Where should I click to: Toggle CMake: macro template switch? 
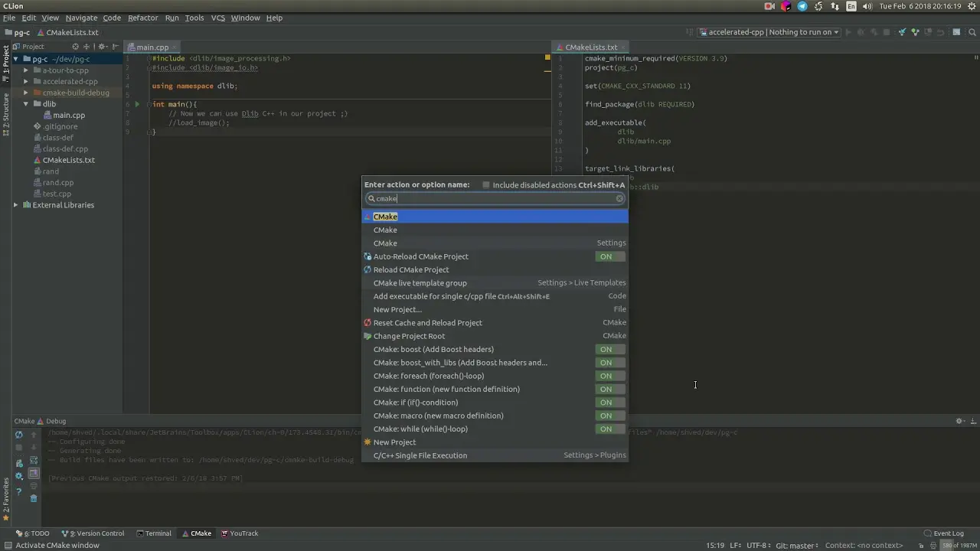click(x=610, y=416)
